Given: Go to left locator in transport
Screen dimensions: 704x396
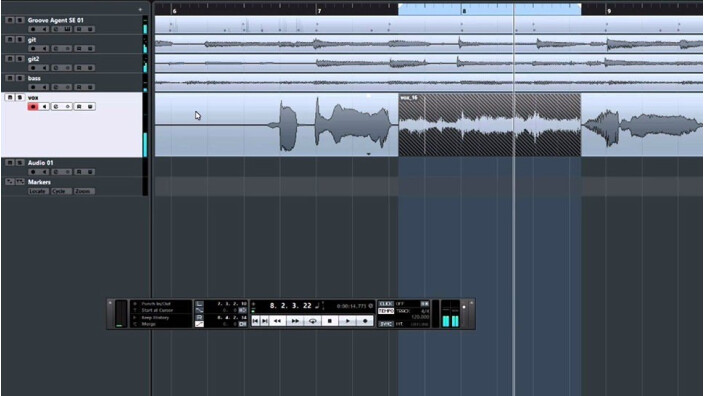Looking at the screenshot, I should point(255,321).
